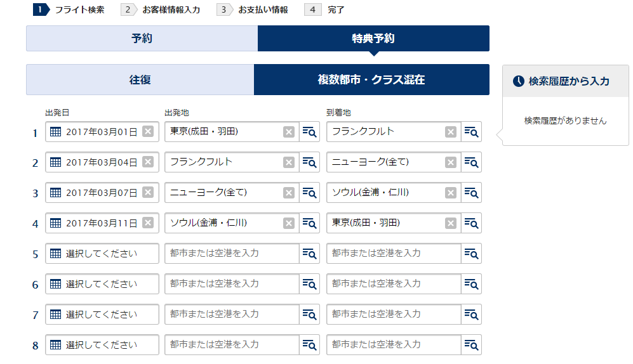Click row 7 arrival city input field
This screenshot has width=633, height=364.
point(394,315)
